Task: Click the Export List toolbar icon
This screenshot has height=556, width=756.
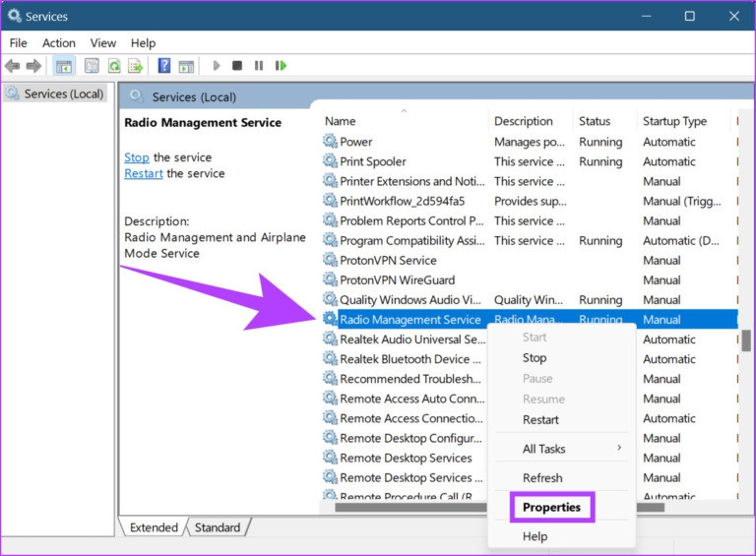Action: click(134, 66)
